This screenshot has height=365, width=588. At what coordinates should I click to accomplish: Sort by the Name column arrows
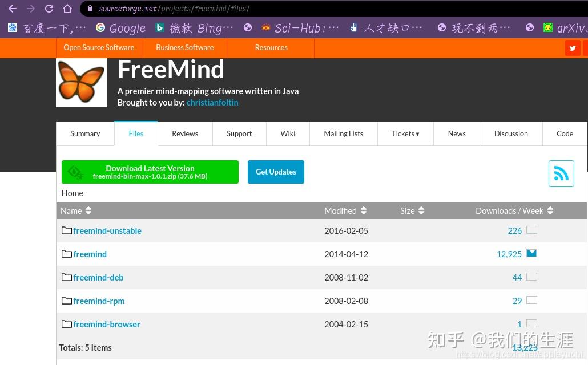88,210
